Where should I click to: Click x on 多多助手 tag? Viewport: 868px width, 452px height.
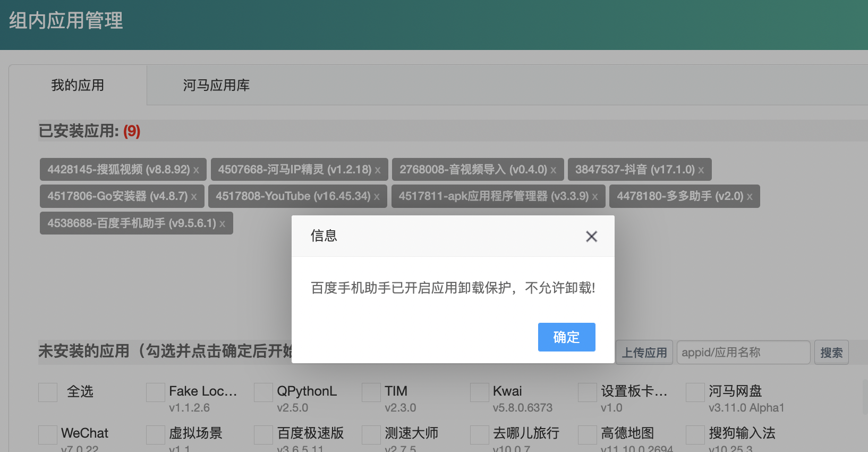coord(750,197)
